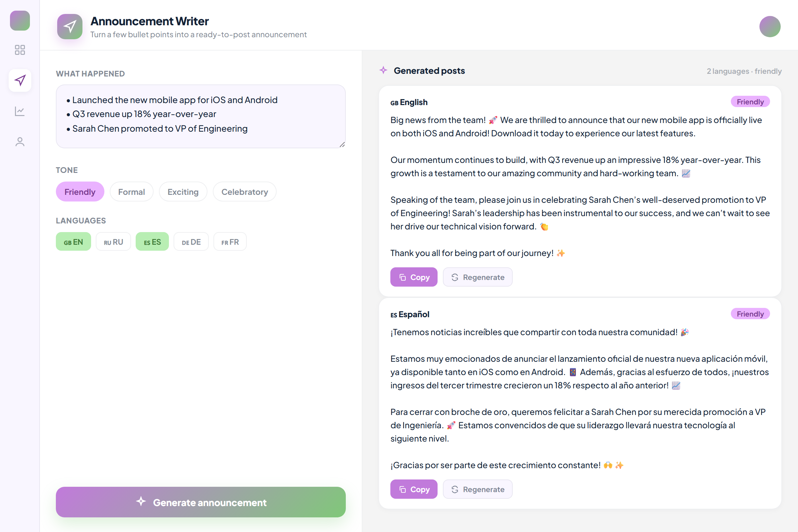The width and height of the screenshot is (798, 532).
Task: Select the Formal tone chip
Action: coord(131,192)
